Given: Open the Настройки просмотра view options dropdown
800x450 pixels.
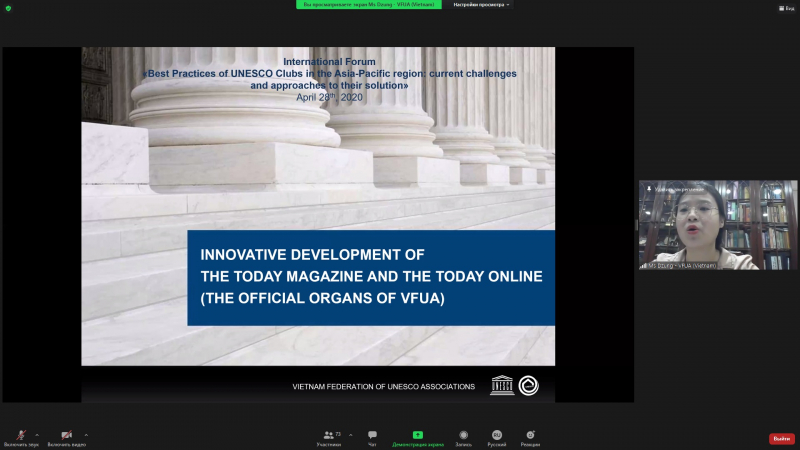Looking at the screenshot, I should click(x=481, y=5).
